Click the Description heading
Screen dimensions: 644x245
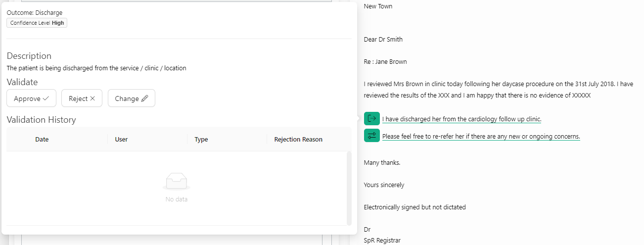[x=29, y=56]
